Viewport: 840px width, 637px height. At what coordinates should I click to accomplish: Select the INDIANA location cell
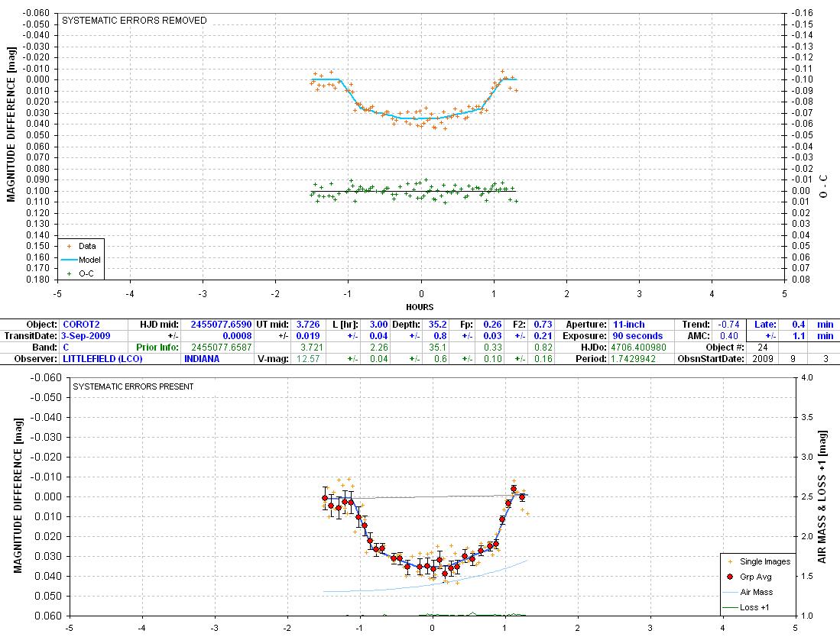coord(202,359)
